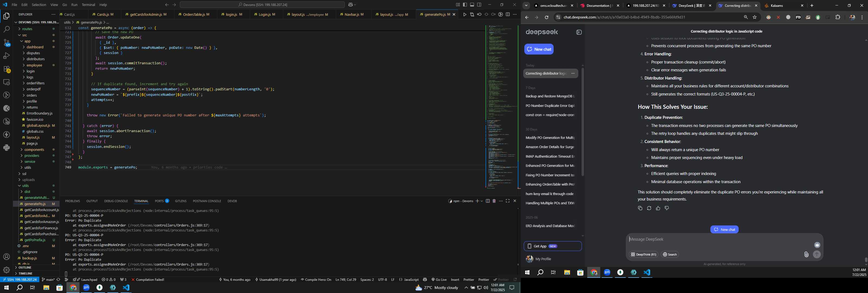Open the FD extension in Chrome toolbar
The height and width of the screenshot is (293, 868).
click(798, 17)
